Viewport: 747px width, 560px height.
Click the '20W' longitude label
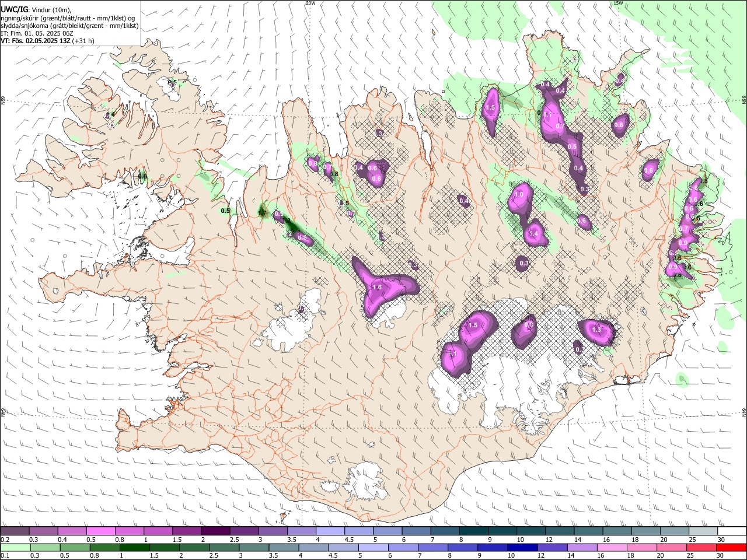point(310,3)
